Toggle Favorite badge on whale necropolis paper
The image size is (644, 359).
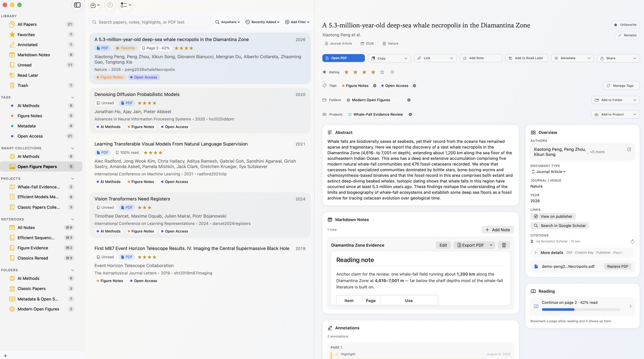125,48
